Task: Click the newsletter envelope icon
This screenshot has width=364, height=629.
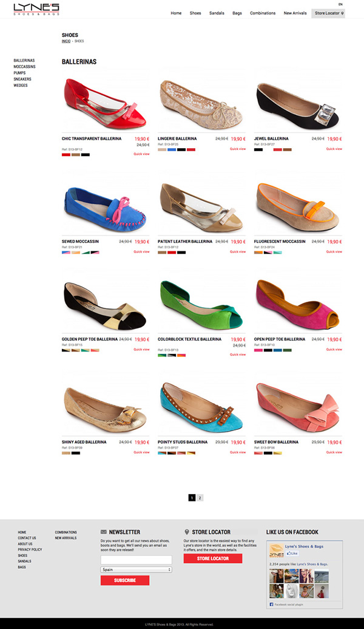Action: (x=104, y=532)
